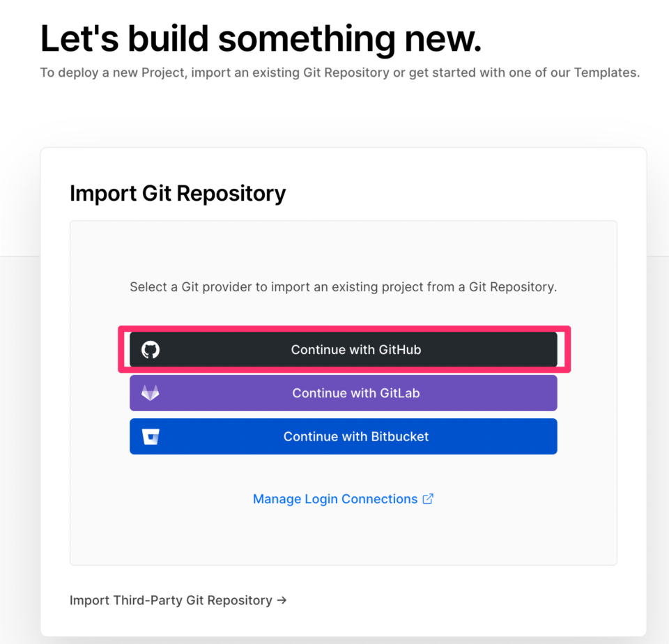669x644 pixels.
Task: Click empty gray area below Manage Login Connections
Action: point(343,537)
